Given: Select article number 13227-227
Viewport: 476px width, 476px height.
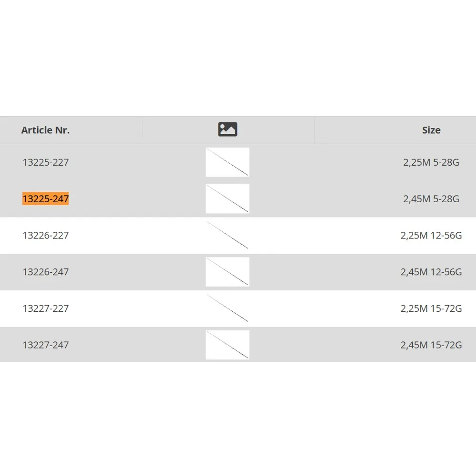Looking at the screenshot, I should [x=46, y=308].
